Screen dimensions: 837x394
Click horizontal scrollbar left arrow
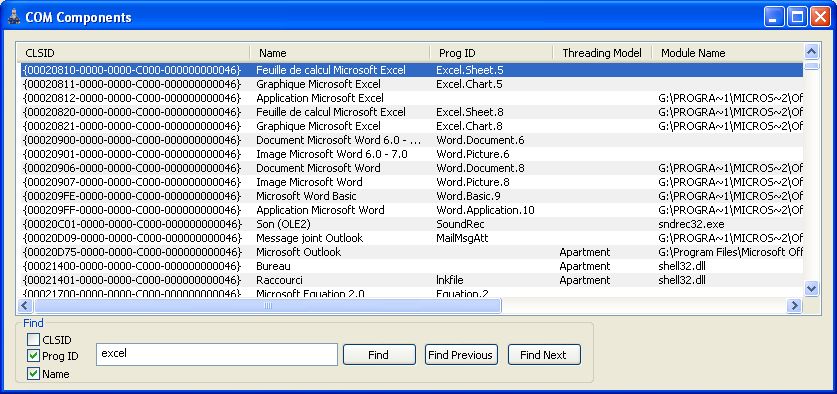click(25, 305)
